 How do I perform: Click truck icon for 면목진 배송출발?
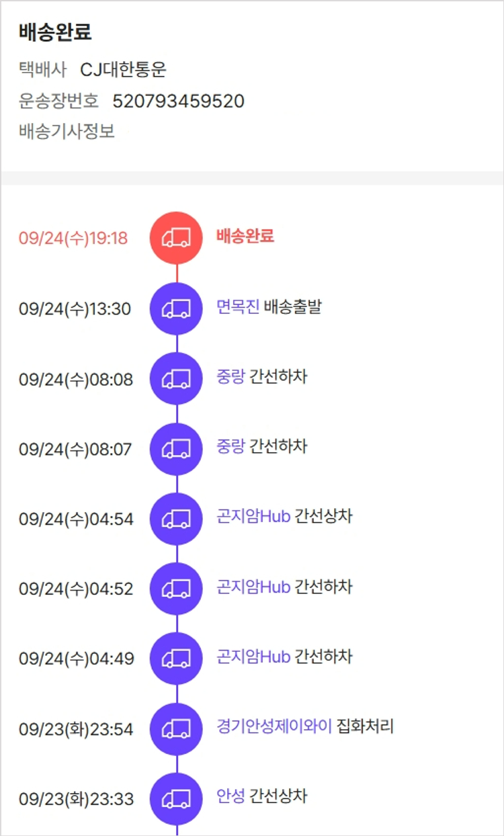click(x=176, y=308)
